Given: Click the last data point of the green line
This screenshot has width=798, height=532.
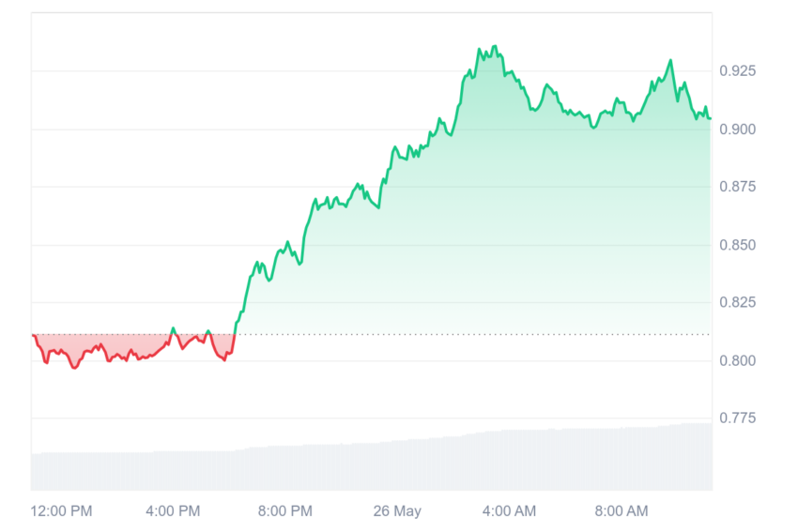Looking at the screenshot, I should tap(710, 118).
